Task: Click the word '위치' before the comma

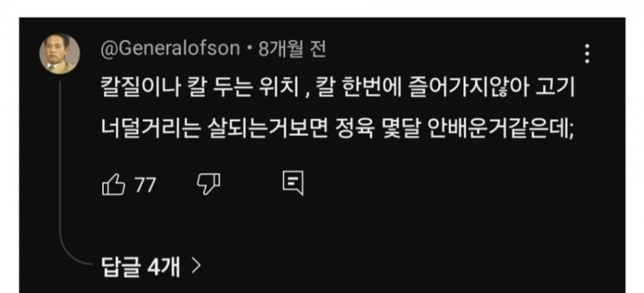Action: [x=284, y=90]
